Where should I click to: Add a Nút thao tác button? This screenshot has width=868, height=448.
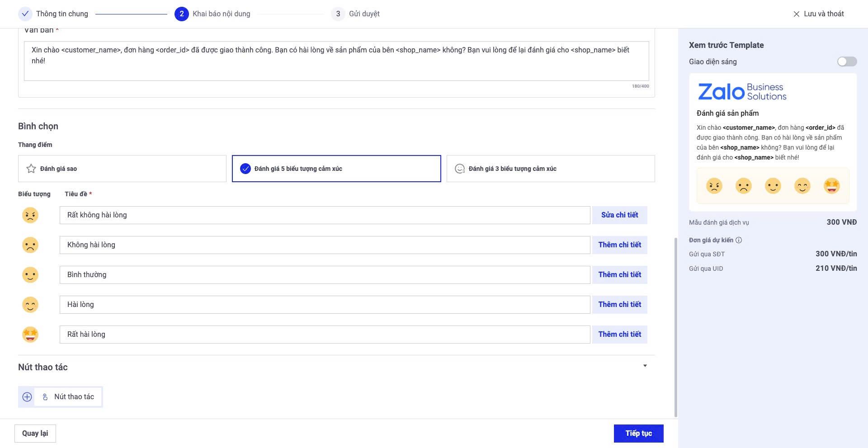(x=61, y=397)
